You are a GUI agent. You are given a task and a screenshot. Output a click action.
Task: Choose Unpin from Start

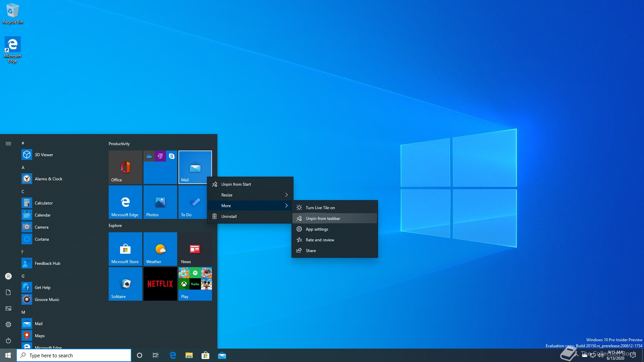point(250,184)
